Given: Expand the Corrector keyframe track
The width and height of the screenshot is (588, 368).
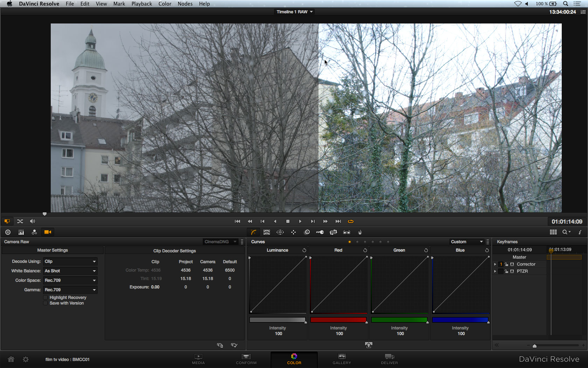Looking at the screenshot, I should click(495, 264).
